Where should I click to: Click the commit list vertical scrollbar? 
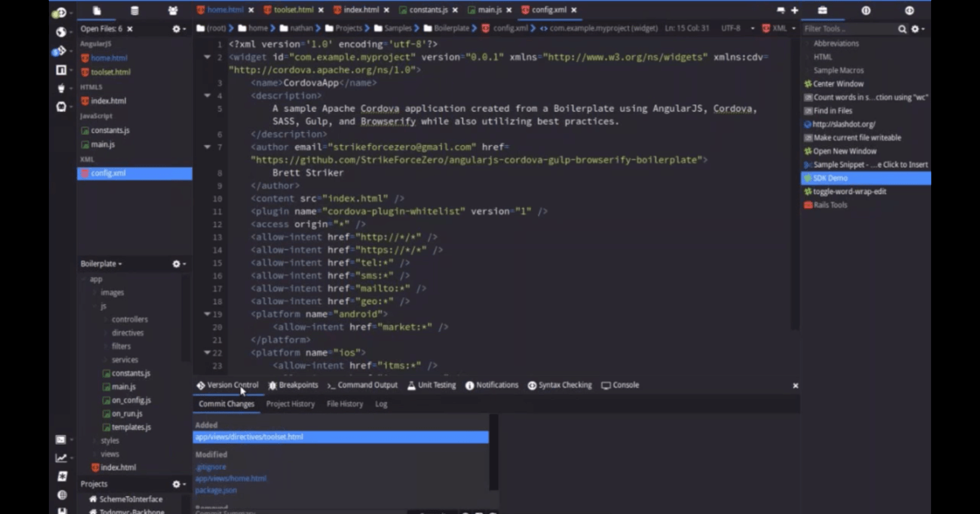pyautogui.click(x=493, y=453)
